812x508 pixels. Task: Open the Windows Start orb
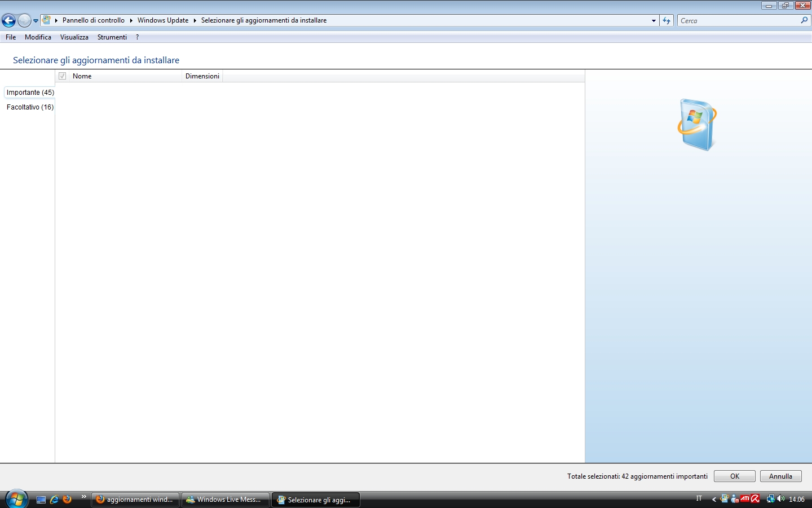pyautogui.click(x=16, y=499)
